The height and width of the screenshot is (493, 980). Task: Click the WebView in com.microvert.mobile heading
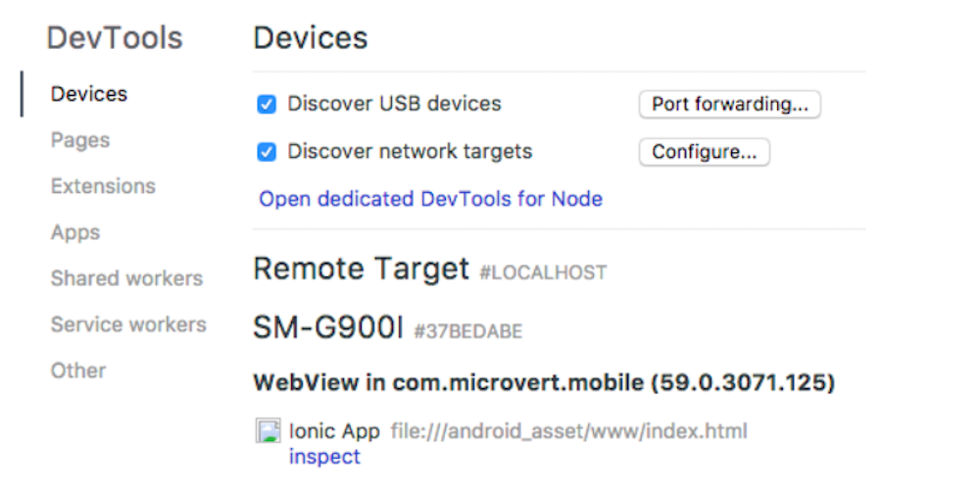pyautogui.click(x=544, y=382)
